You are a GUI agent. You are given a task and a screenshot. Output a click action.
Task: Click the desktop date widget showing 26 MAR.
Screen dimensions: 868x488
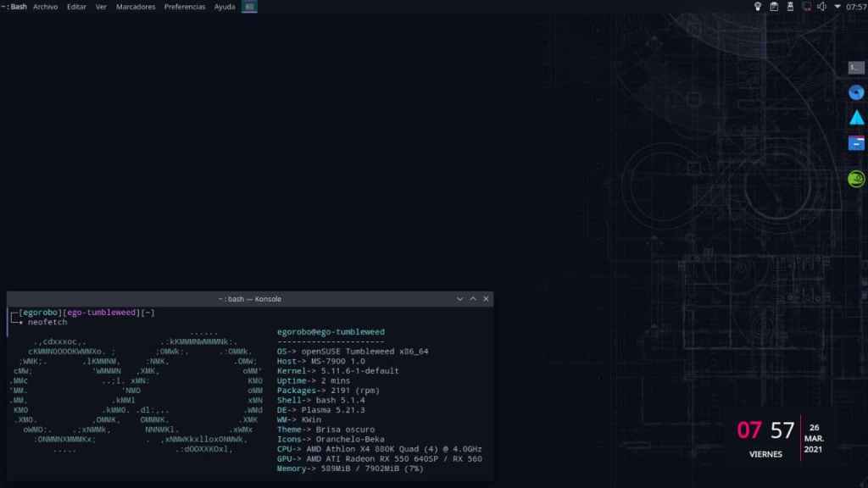pyautogui.click(x=813, y=439)
